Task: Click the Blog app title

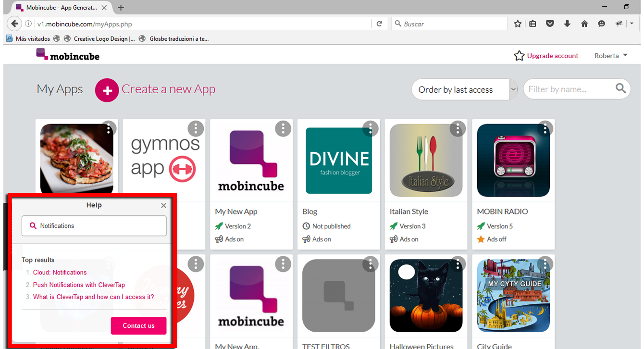Action: coord(310,212)
